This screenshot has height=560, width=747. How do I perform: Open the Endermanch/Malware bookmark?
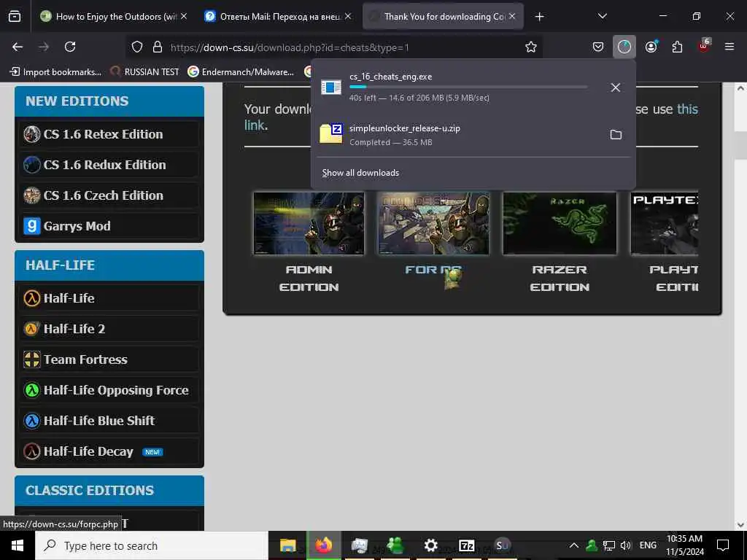[x=241, y=72]
